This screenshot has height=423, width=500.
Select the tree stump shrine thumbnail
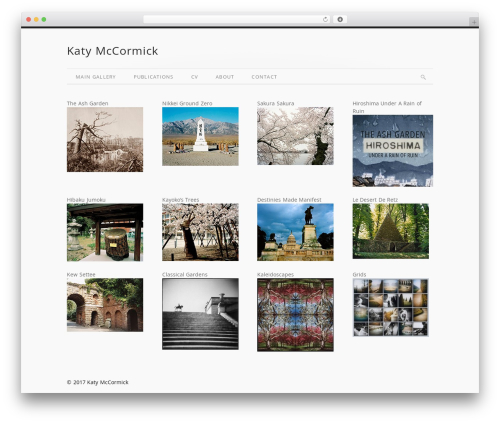(x=105, y=232)
